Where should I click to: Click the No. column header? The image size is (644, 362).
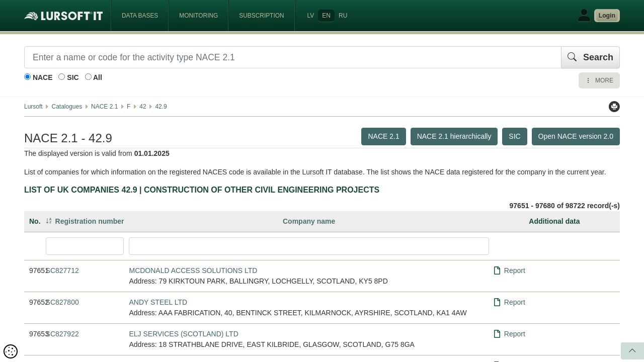click(35, 221)
